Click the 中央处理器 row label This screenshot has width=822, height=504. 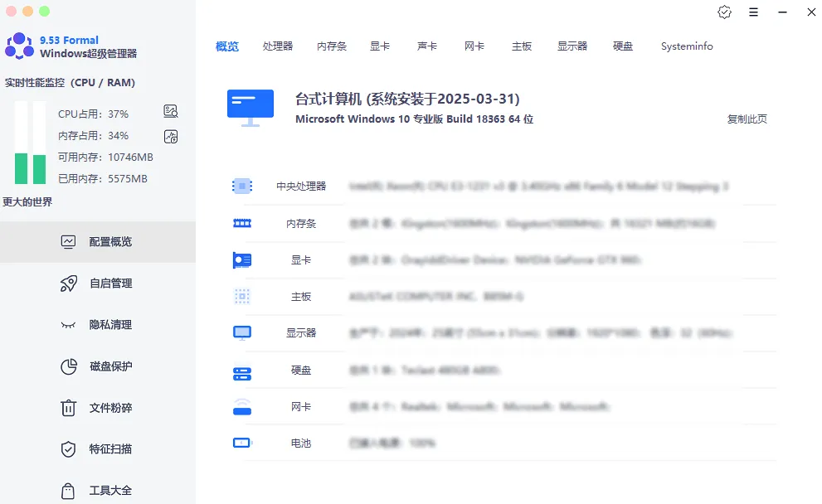point(301,186)
